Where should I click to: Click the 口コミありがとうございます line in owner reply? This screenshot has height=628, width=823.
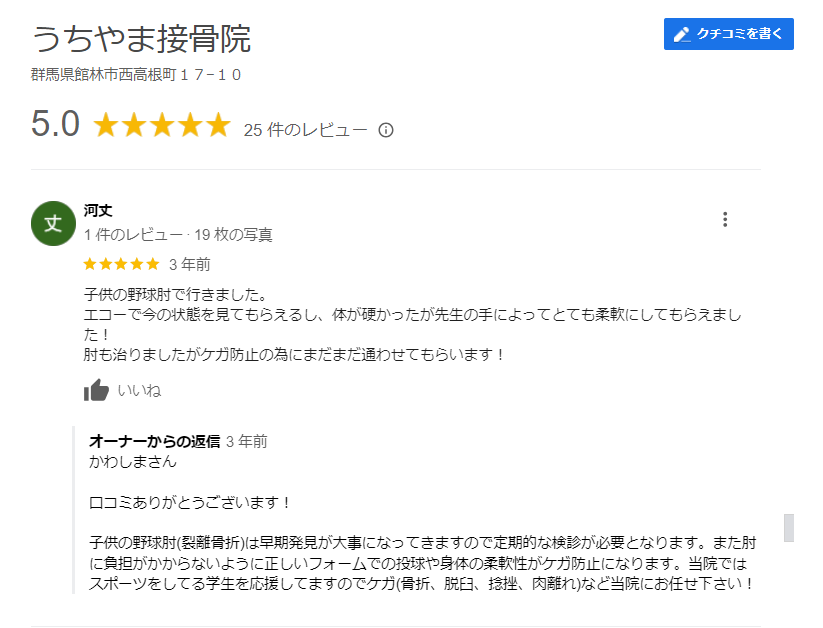pyautogui.click(x=189, y=502)
